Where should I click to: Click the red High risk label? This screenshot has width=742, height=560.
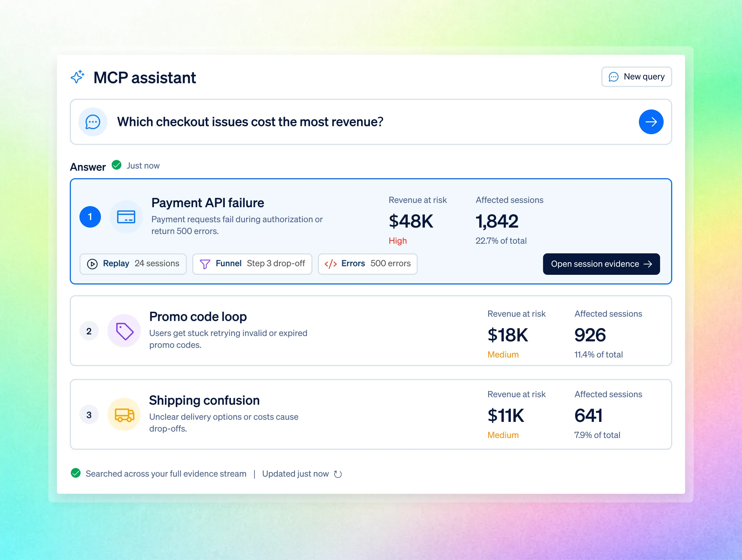click(398, 241)
